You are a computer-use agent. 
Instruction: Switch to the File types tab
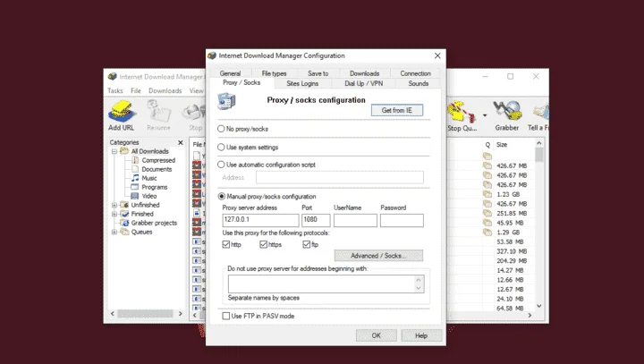click(x=274, y=73)
